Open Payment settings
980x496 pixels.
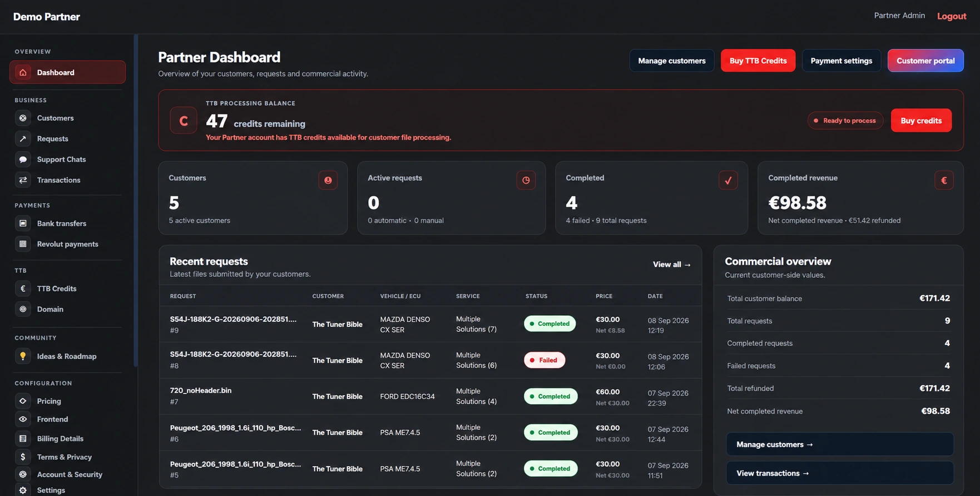coord(842,61)
